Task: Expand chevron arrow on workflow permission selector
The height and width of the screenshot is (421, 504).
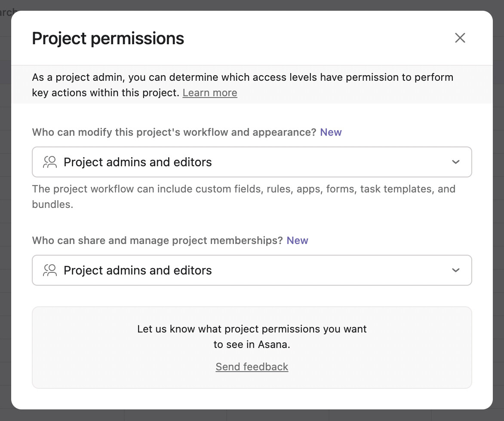Action: click(456, 162)
